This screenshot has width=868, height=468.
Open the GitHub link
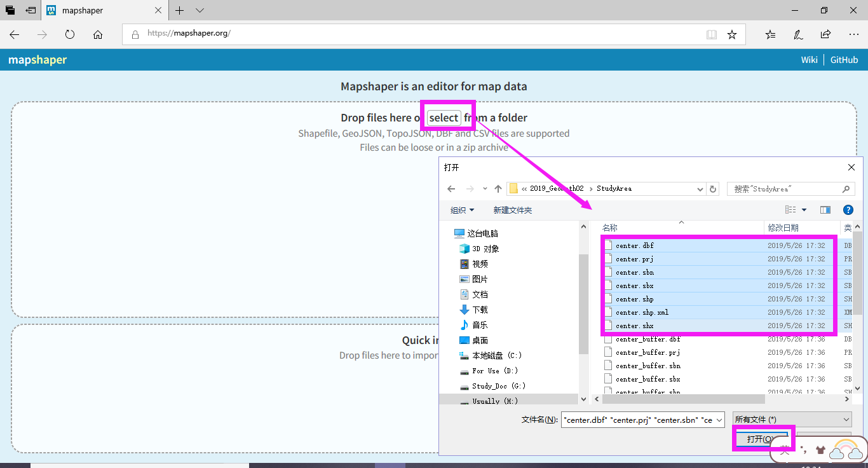tap(844, 59)
